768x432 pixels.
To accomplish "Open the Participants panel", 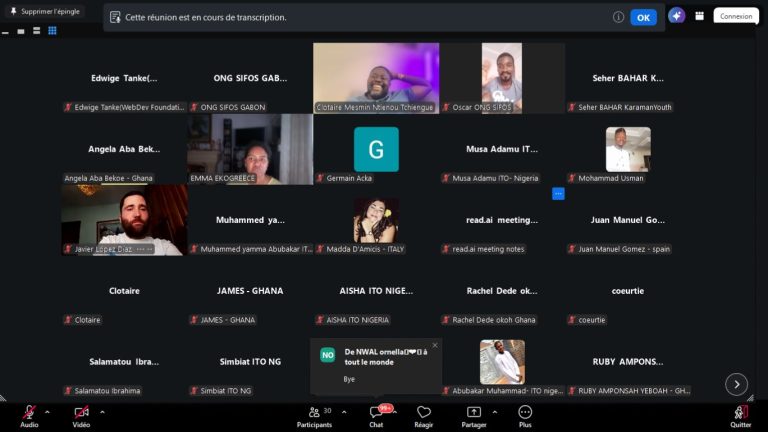I will point(314,417).
